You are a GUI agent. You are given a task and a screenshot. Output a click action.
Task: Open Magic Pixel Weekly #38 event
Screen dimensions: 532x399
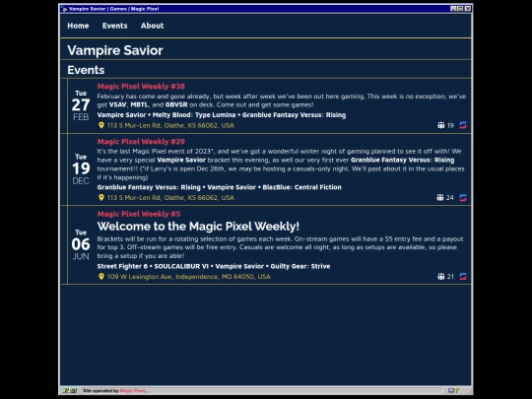pyautogui.click(x=141, y=86)
